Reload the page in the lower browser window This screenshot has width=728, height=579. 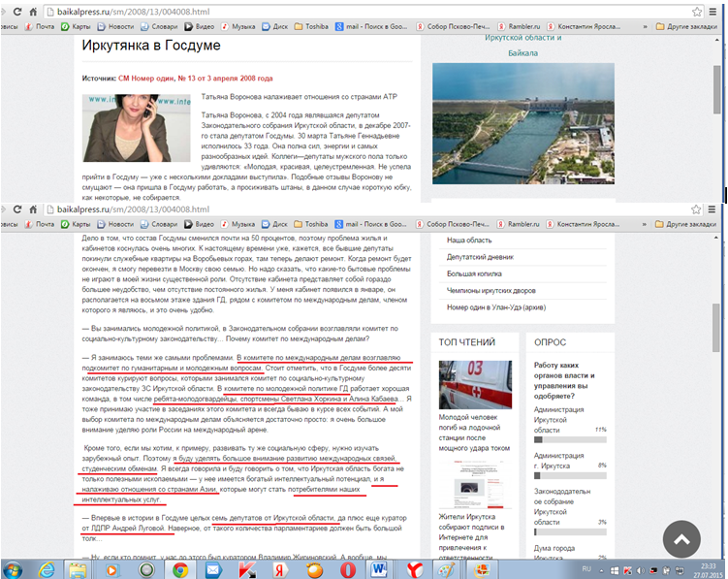pos(17,209)
